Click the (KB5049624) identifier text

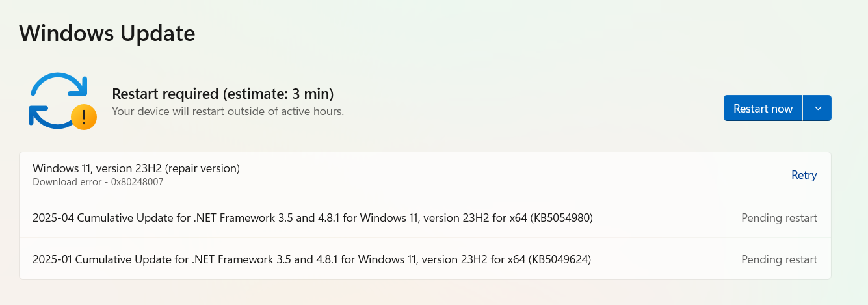tap(559, 259)
